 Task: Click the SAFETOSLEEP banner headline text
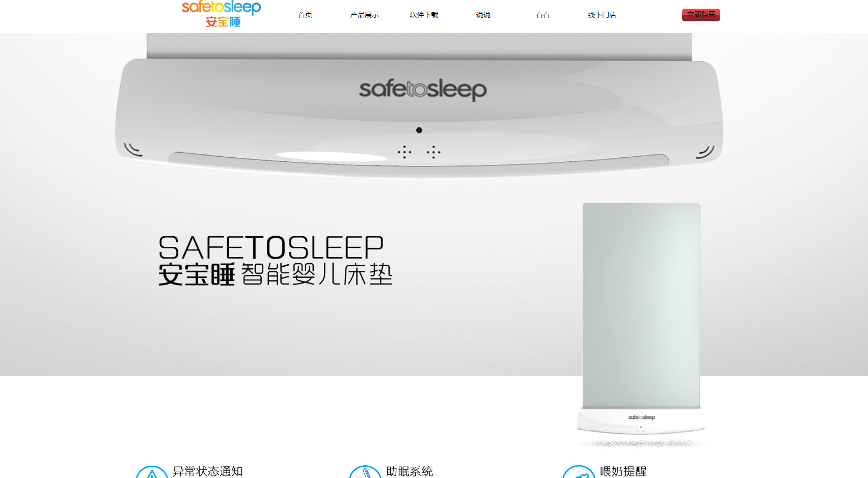point(271,248)
